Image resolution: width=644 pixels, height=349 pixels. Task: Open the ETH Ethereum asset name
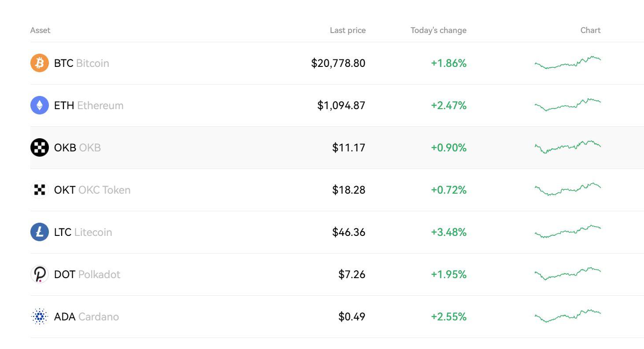click(89, 105)
